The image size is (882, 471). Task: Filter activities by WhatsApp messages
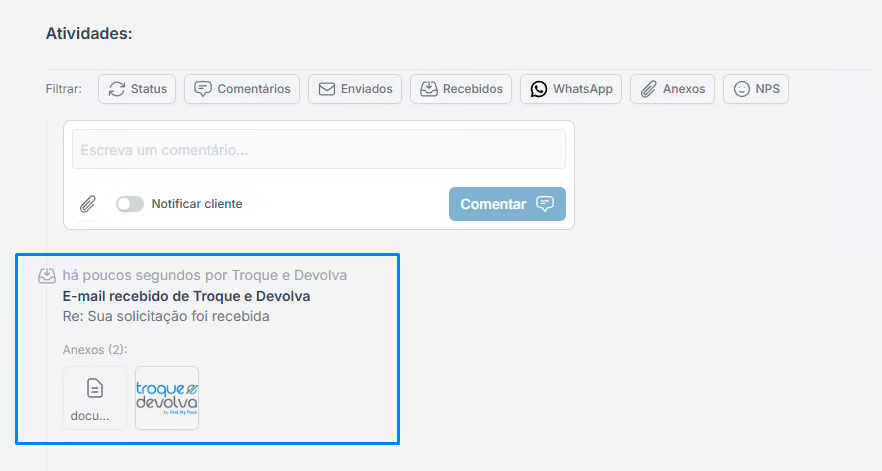570,89
